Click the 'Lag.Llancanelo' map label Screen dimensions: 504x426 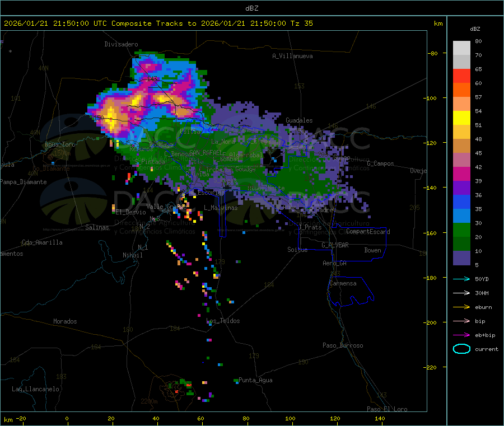pyautogui.click(x=35, y=389)
